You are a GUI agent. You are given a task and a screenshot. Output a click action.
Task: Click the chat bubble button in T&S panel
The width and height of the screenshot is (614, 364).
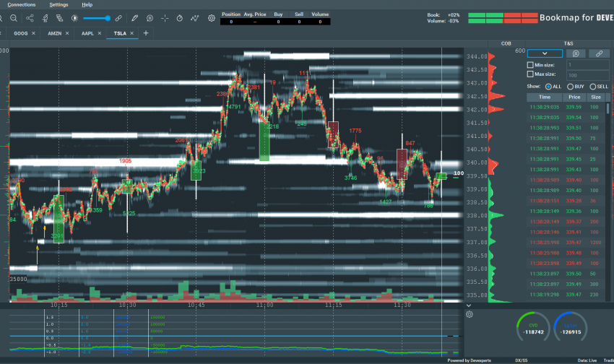[x=576, y=53]
